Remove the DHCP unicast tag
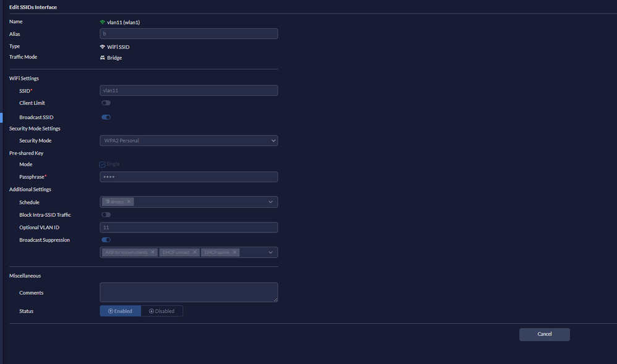 [x=194, y=252]
